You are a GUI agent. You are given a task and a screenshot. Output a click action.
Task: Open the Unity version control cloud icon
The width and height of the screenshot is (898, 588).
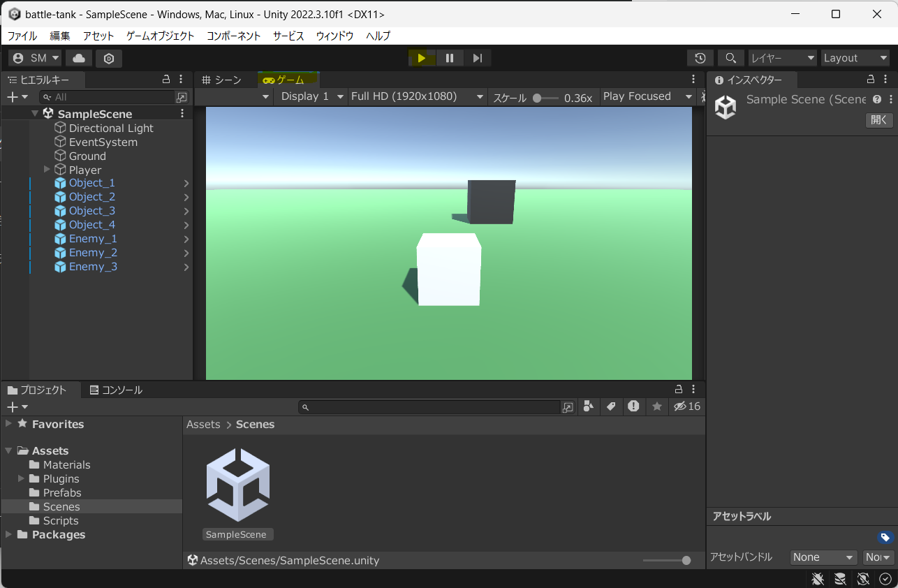[78, 58]
